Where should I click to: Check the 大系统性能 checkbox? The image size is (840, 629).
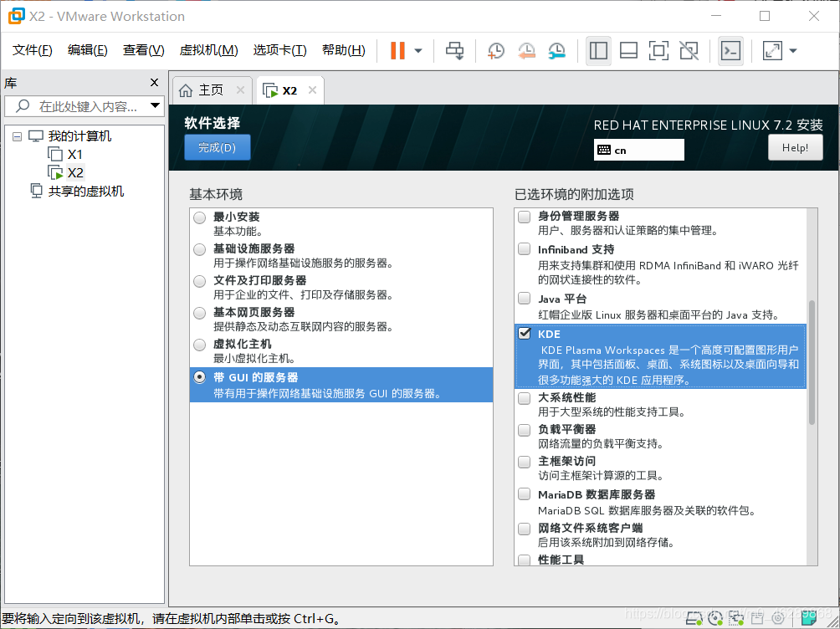(x=525, y=397)
